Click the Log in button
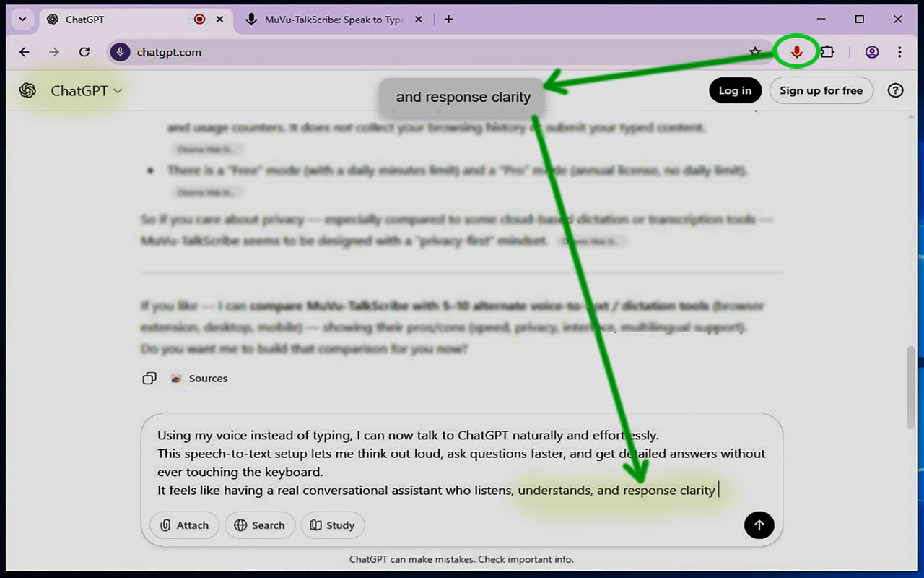Viewport: 924px width, 578px height. (735, 90)
